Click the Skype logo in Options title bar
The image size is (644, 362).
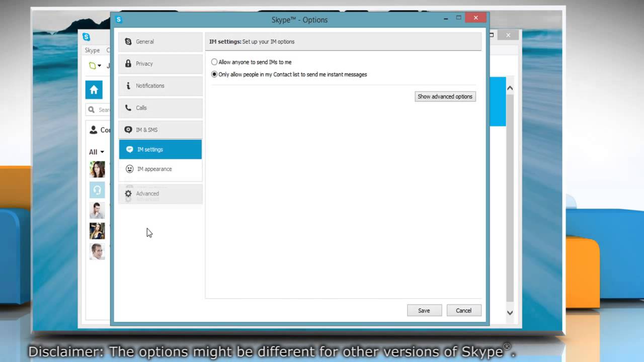(x=119, y=20)
